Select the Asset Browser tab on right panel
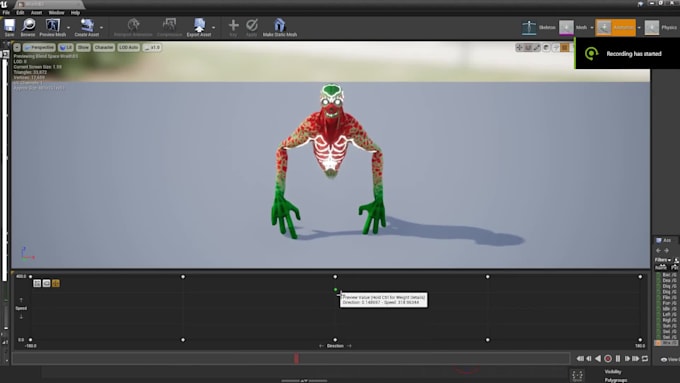 [666, 240]
